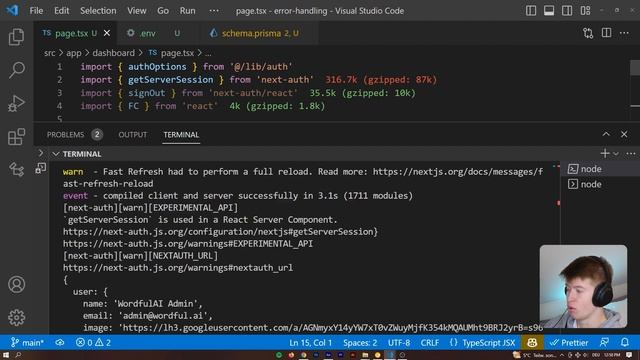Open the Extensions view
Screen dimensions: 640x360
click(16, 136)
